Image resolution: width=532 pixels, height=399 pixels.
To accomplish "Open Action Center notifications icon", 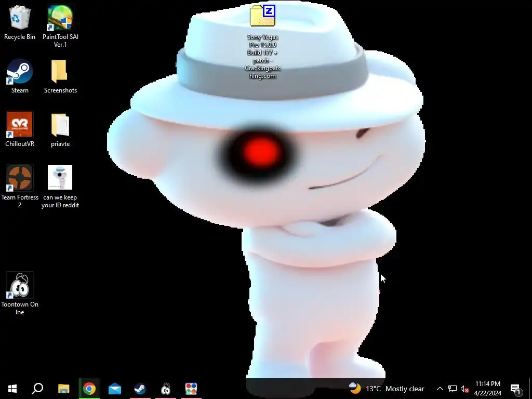I will point(516,389).
